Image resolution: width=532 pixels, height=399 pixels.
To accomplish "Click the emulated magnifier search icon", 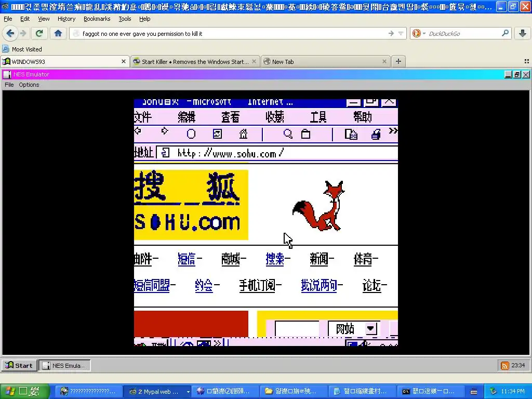I will tap(288, 134).
